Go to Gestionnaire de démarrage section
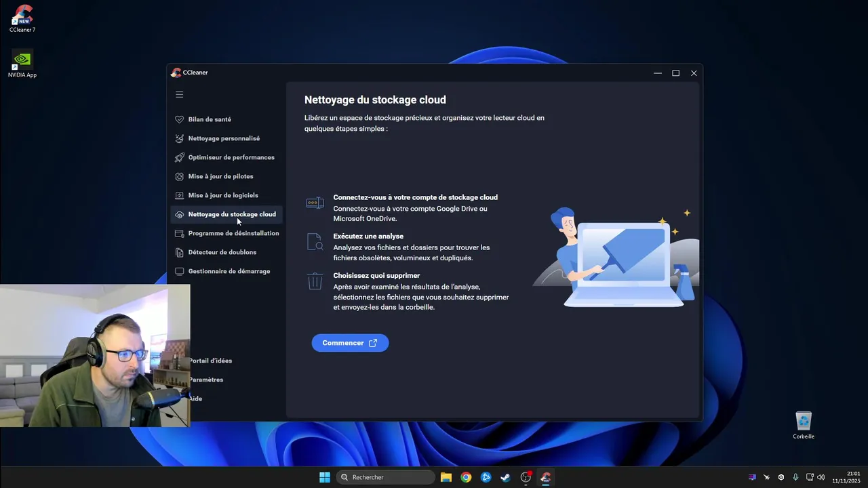 [x=229, y=271]
